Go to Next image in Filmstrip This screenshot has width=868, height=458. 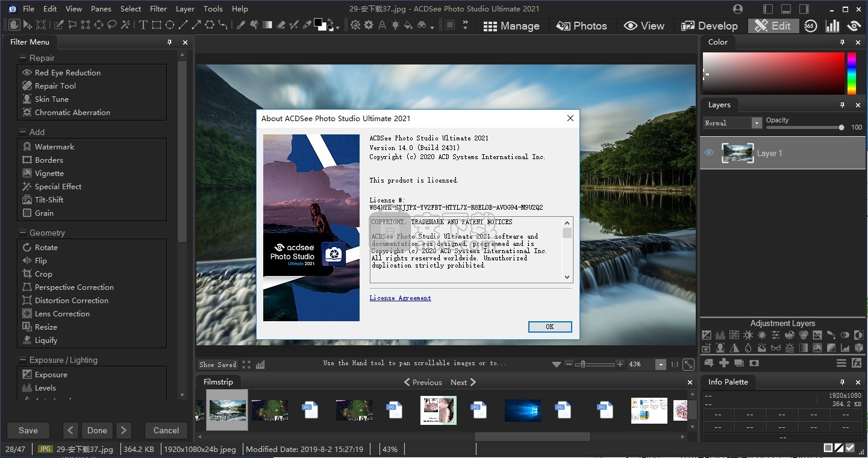pos(463,382)
